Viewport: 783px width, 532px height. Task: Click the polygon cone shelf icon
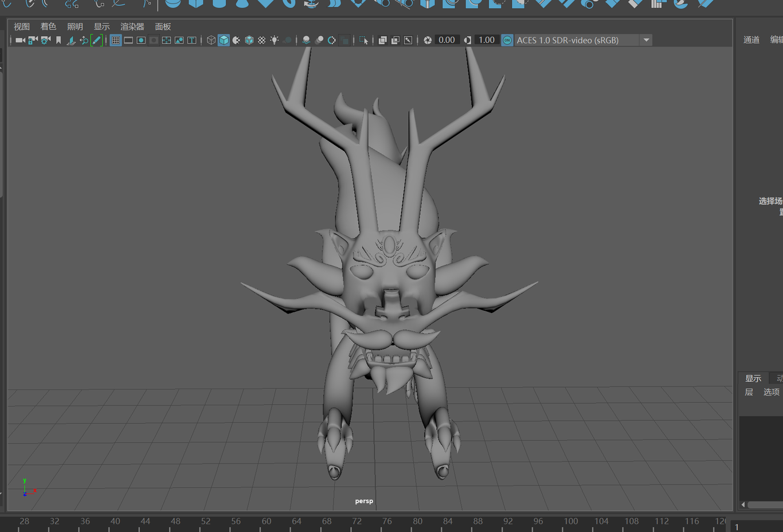click(x=242, y=3)
